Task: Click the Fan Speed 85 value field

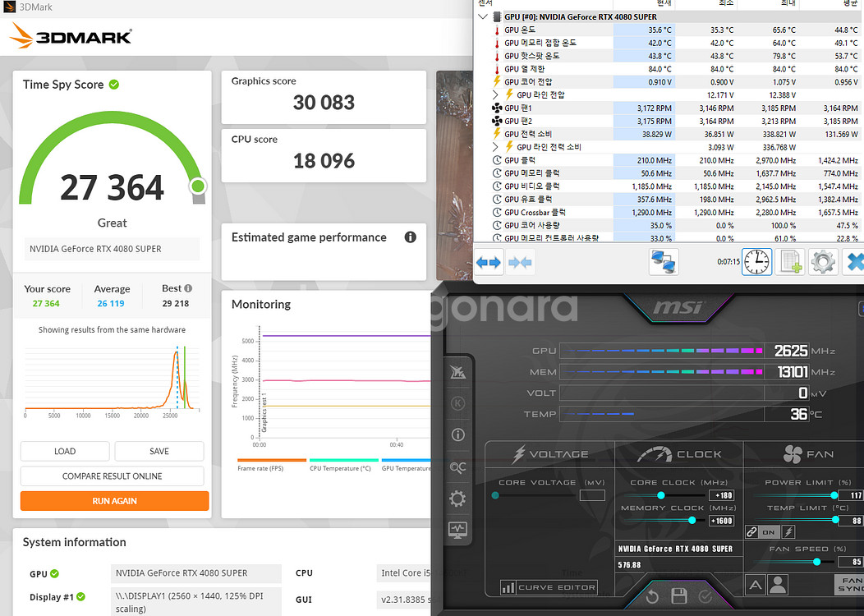Action: 851,562
